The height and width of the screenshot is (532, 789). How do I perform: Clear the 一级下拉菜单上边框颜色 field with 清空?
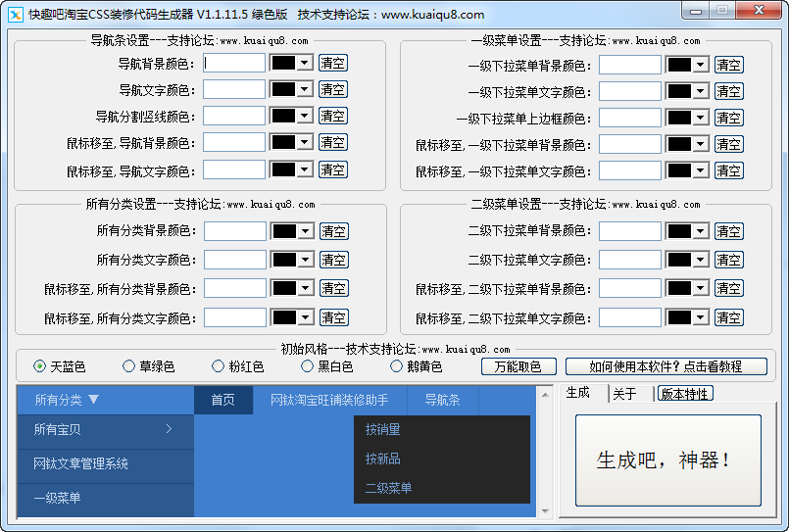point(728,118)
